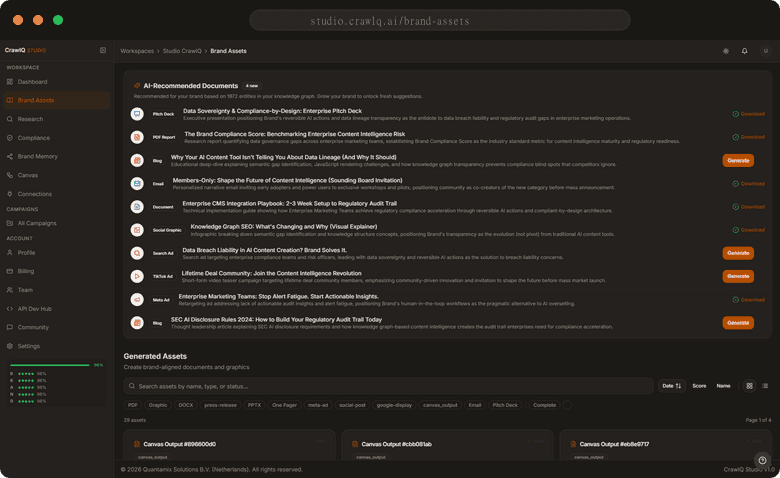Click the Team people icon
Image resolution: width=780 pixels, height=478 pixels.
coord(9,290)
